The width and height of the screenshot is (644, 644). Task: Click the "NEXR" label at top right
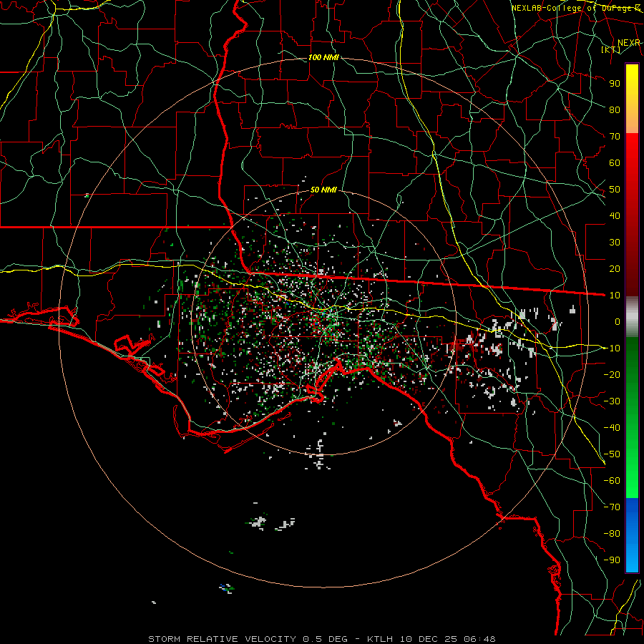(x=629, y=43)
